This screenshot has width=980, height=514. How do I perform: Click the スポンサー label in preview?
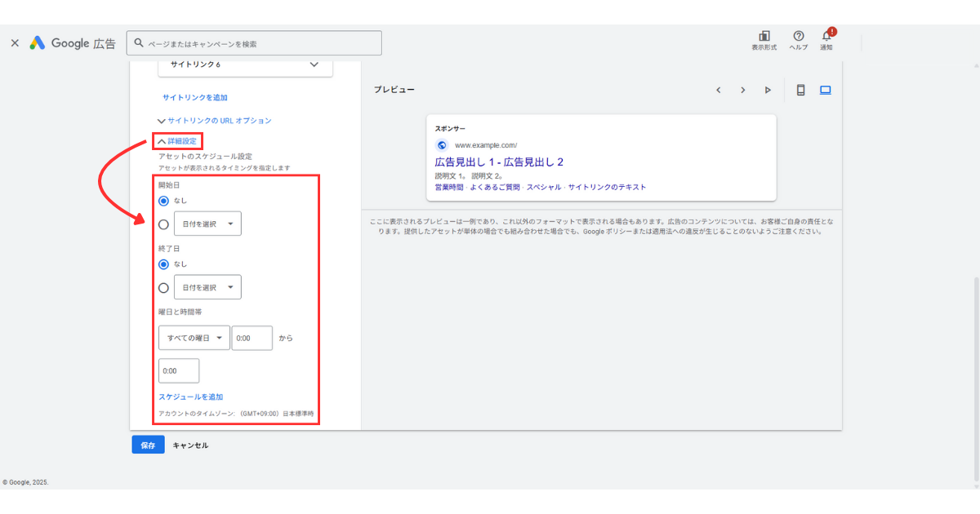(450, 129)
